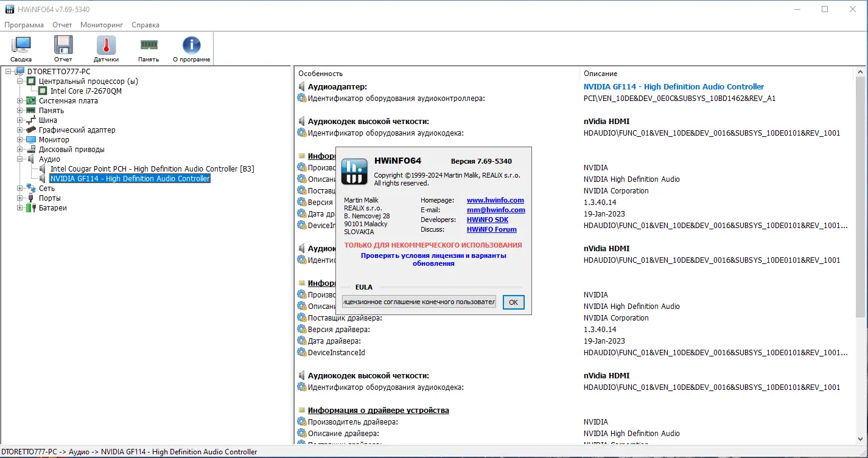Open the EULA license agreement button
The width and height of the screenshot is (868, 458).
[419, 302]
